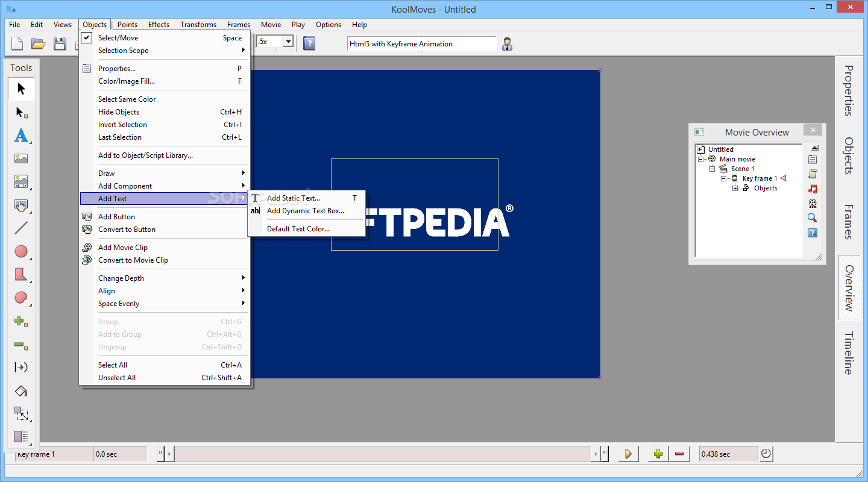The height and width of the screenshot is (482, 868).
Task: Click the magnifying glass in Movie Overview
Action: (x=813, y=218)
